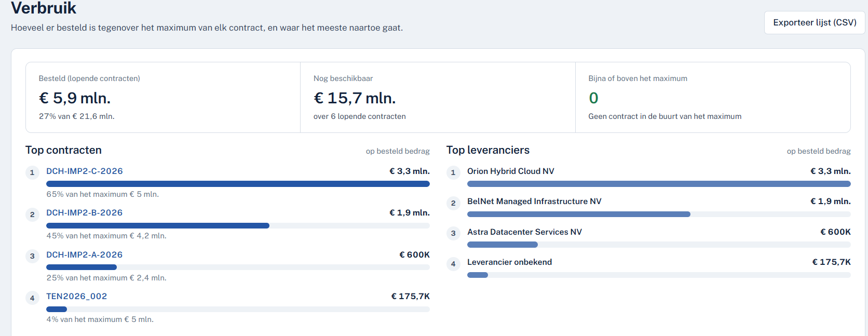
Task: Open contract DCH-IMP2-C-2026 link
Action: pos(85,171)
